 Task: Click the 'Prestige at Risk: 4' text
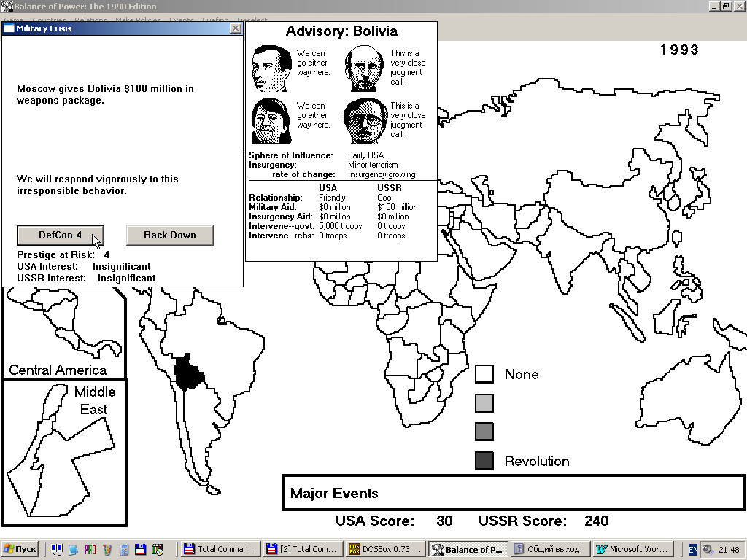[63, 254]
